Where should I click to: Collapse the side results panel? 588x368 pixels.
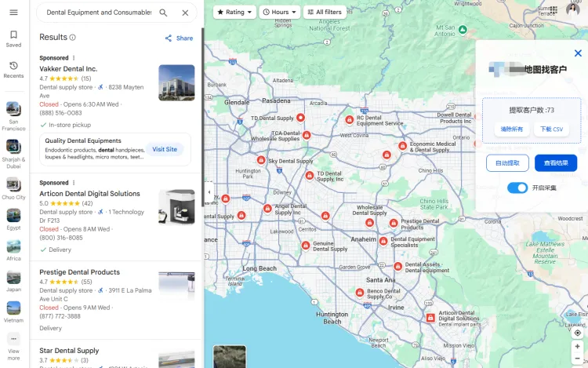click(209, 191)
